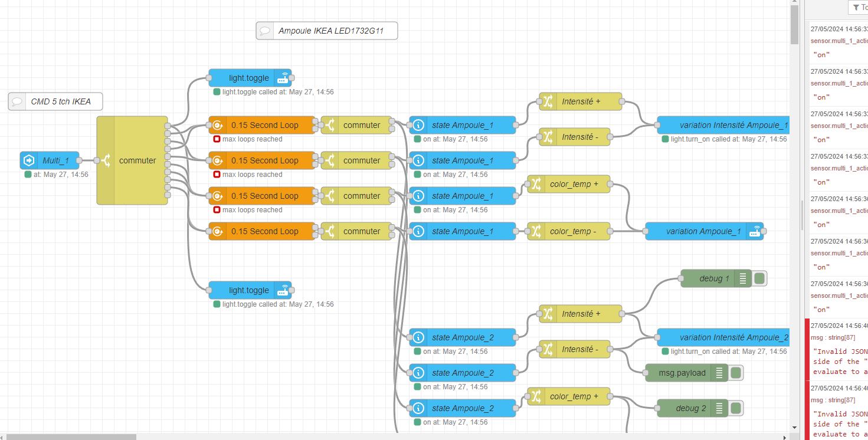Select the variation Intensité Ampoule_2 node

(726, 337)
